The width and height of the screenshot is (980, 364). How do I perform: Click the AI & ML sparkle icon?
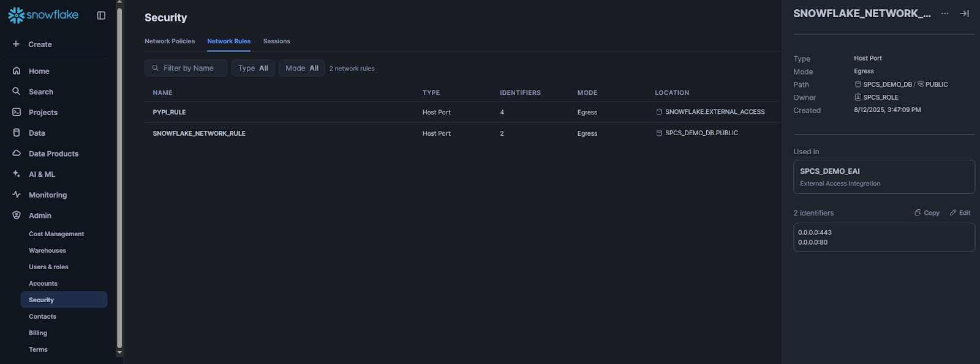point(17,174)
